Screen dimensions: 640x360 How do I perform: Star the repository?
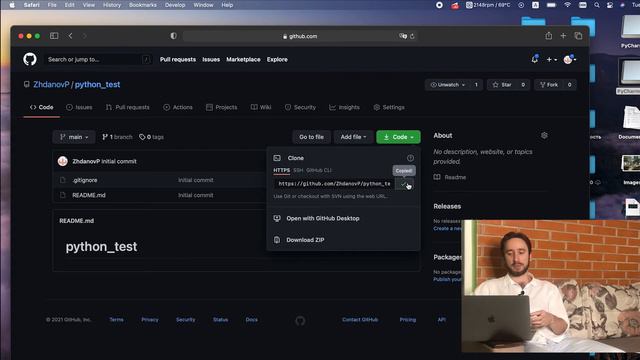tap(502, 85)
